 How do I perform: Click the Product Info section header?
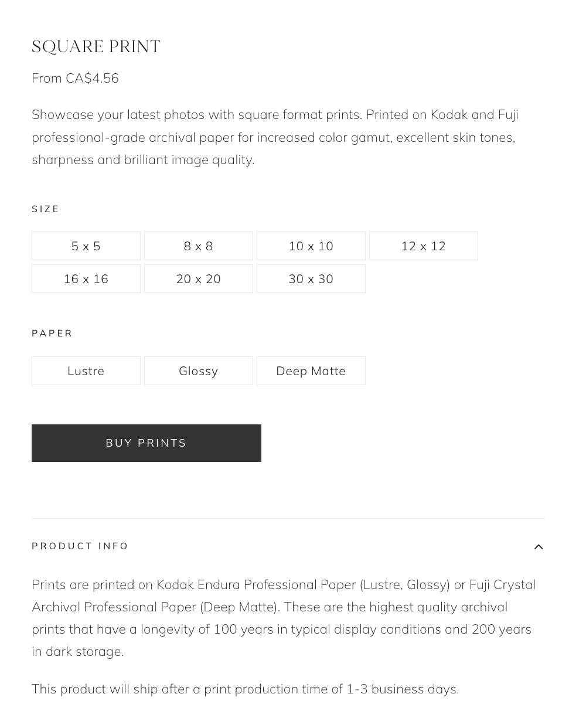coord(80,546)
